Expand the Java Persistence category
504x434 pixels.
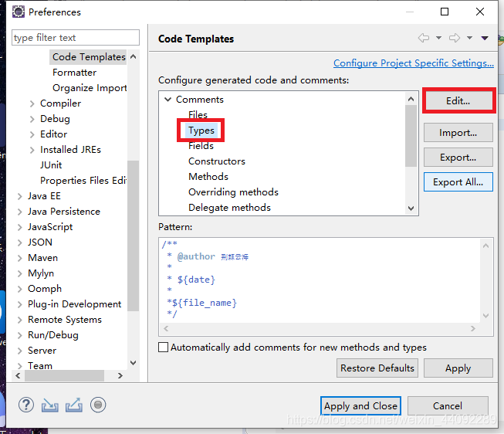[x=19, y=212]
